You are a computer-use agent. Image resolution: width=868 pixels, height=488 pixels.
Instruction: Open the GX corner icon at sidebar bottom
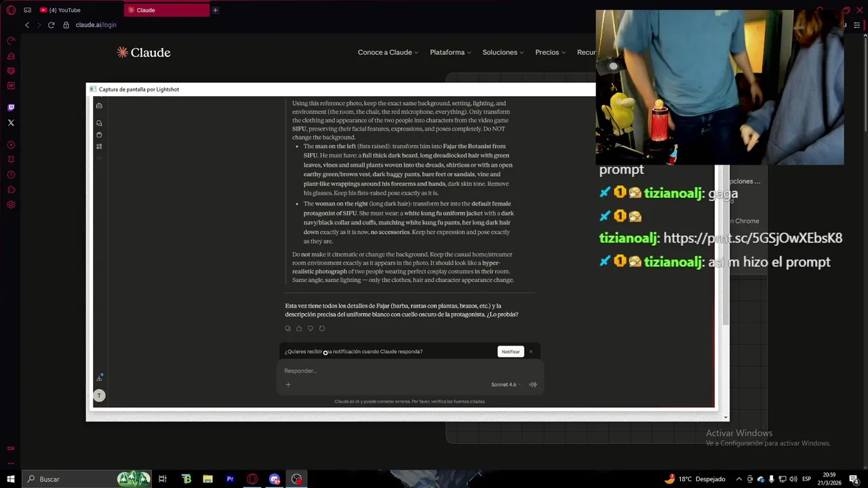(x=11, y=449)
